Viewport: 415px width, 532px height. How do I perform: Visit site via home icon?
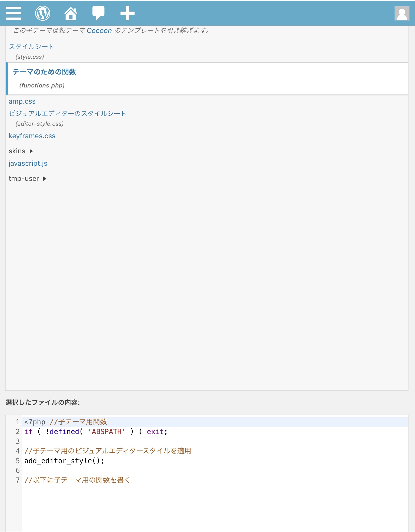(71, 13)
